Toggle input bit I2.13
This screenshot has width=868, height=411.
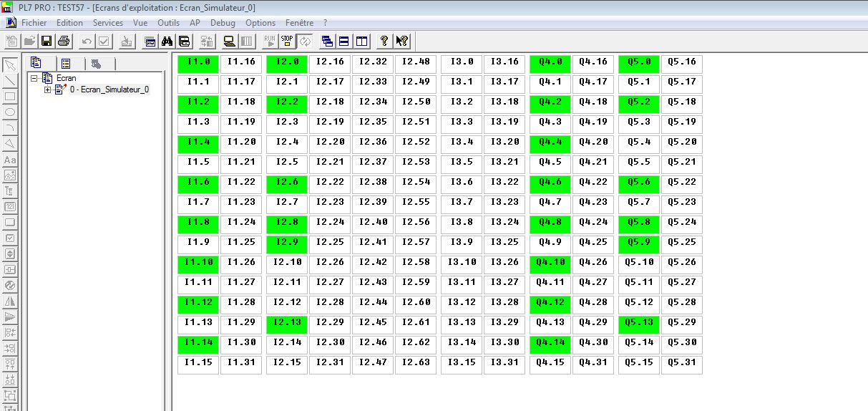[x=287, y=323]
